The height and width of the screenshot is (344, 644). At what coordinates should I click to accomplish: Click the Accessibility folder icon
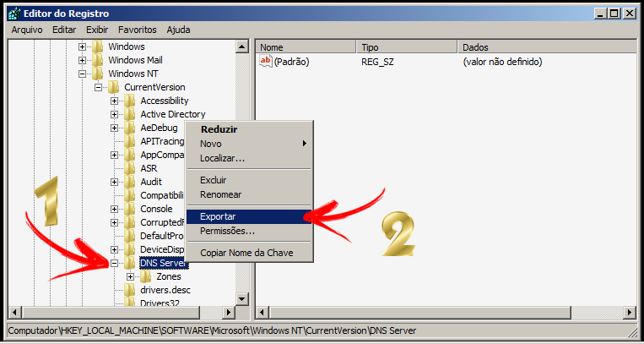(129, 101)
